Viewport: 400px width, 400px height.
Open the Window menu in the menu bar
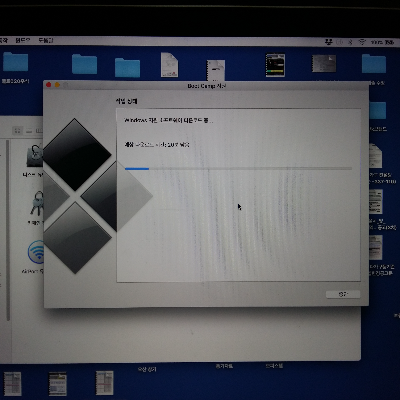pos(22,40)
